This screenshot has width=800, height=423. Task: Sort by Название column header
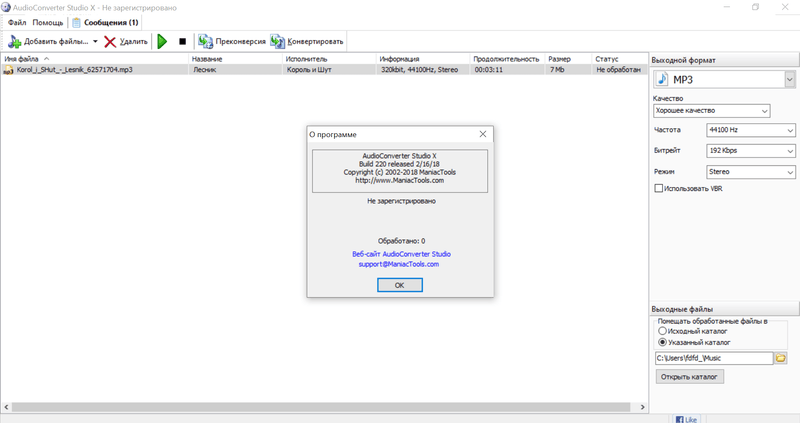235,59
